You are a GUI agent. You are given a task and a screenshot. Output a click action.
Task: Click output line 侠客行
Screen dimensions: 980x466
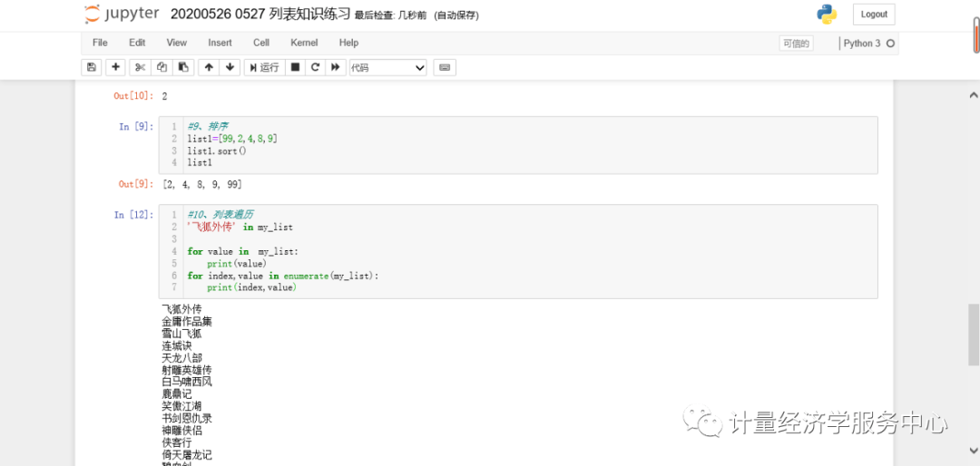pyautogui.click(x=177, y=442)
